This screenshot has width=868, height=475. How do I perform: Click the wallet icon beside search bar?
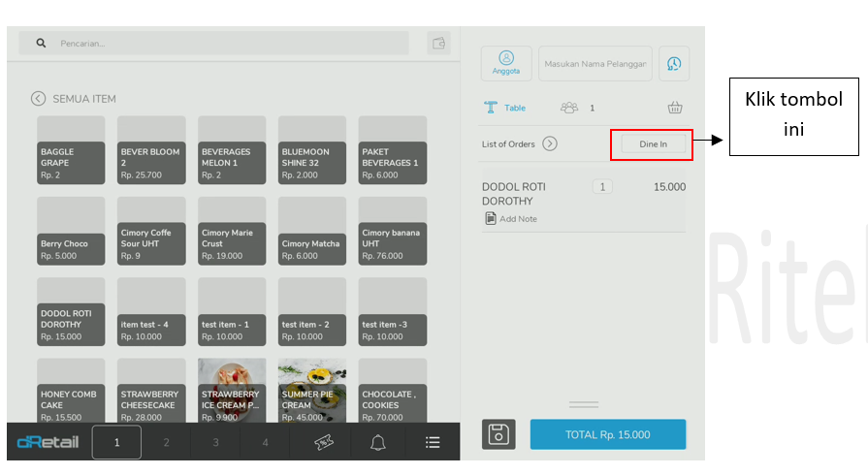pyautogui.click(x=439, y=43)
